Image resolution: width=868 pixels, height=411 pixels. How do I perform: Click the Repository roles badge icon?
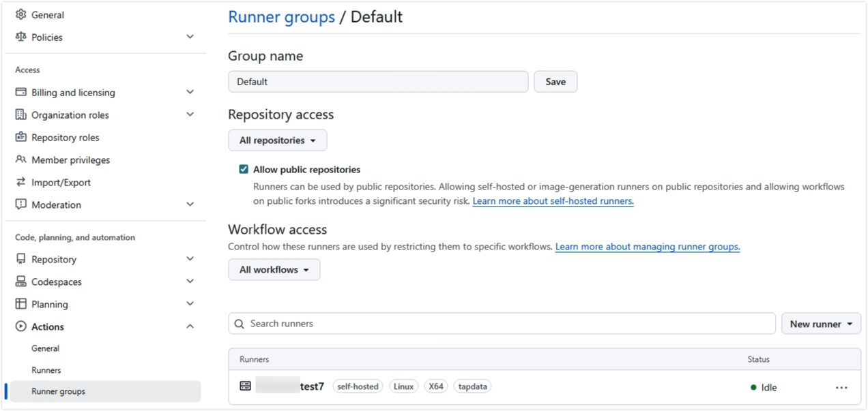click(21, 137)
